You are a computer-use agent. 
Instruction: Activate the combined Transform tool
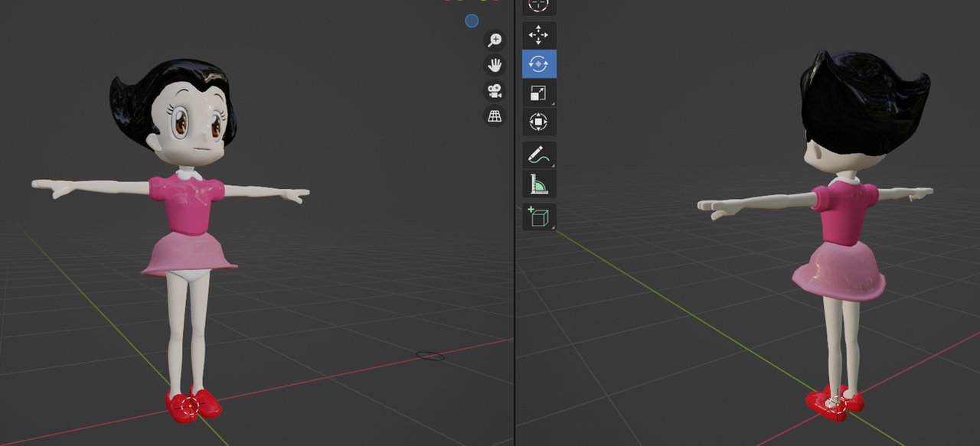539,122
